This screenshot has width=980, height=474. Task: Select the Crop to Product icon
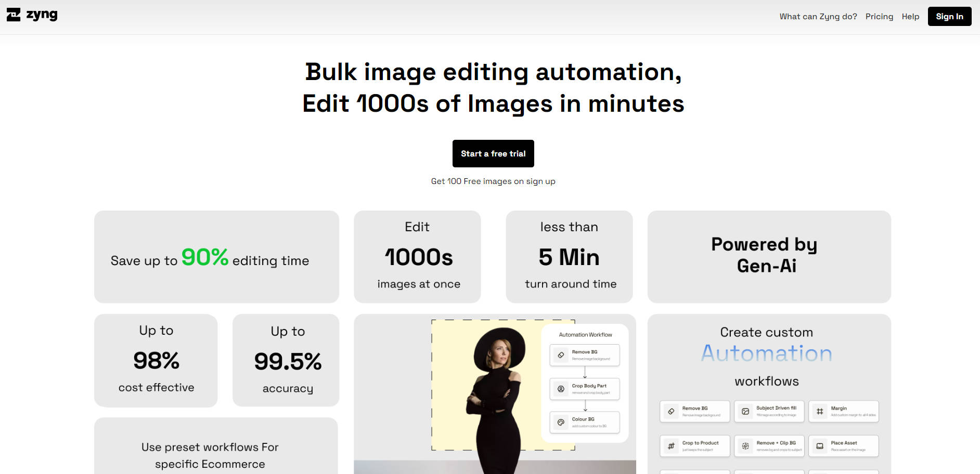point(672,445)
